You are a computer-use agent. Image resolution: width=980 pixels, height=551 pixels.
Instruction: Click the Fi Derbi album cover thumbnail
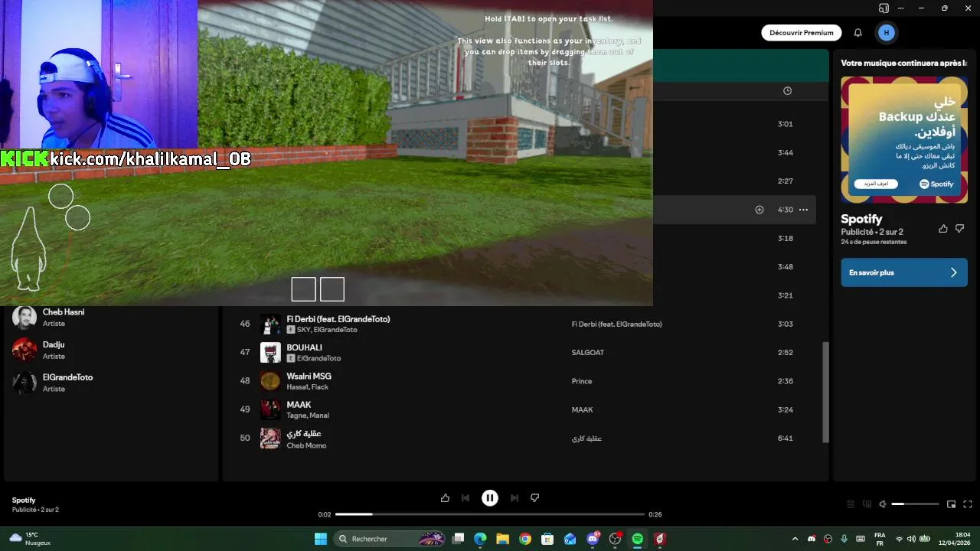[270, 324]
